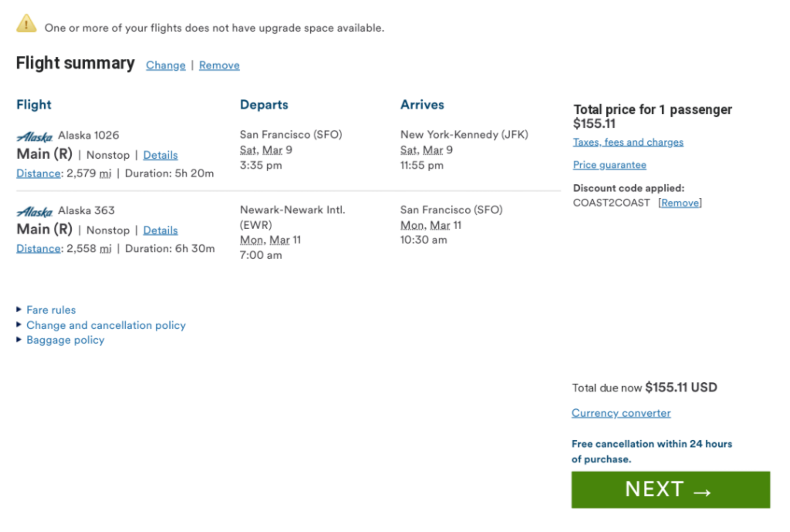Click the Mon, Mar 11 arrival date
Screen dimensions: 790x532
click(x=431, y=225)
